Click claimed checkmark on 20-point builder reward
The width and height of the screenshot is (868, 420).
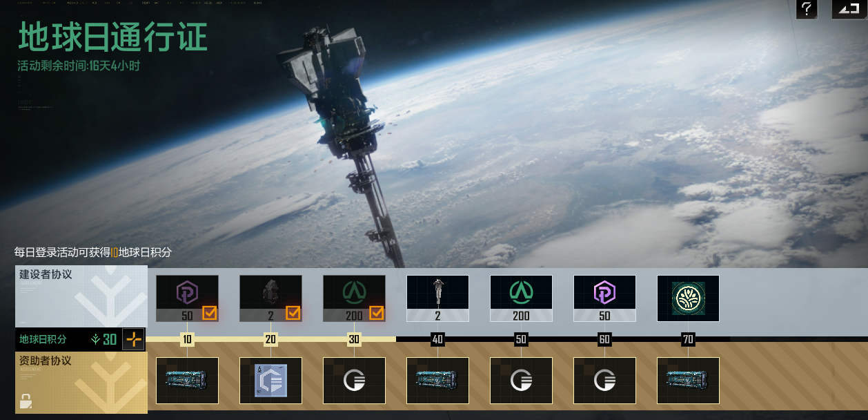point(293,314)
